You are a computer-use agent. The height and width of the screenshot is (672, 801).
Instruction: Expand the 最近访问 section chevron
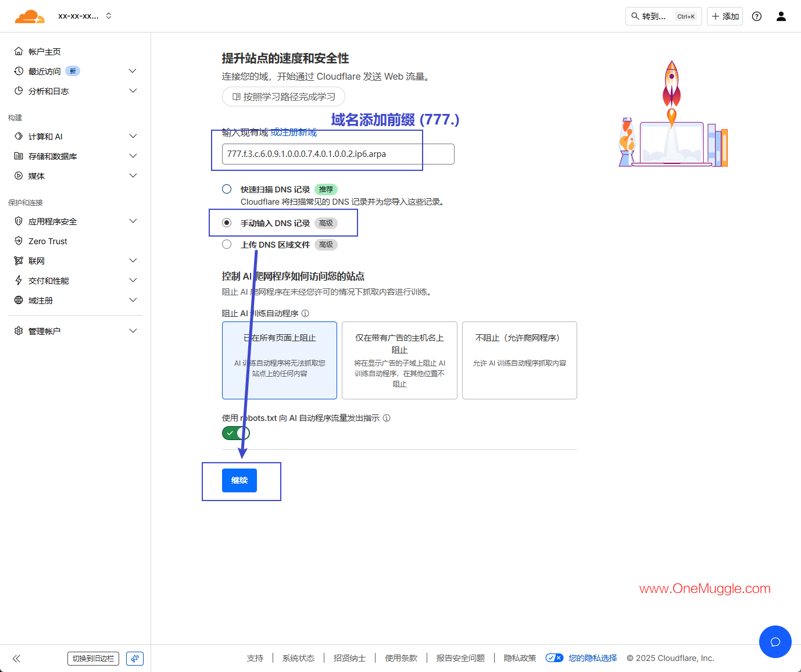(133, 71)
